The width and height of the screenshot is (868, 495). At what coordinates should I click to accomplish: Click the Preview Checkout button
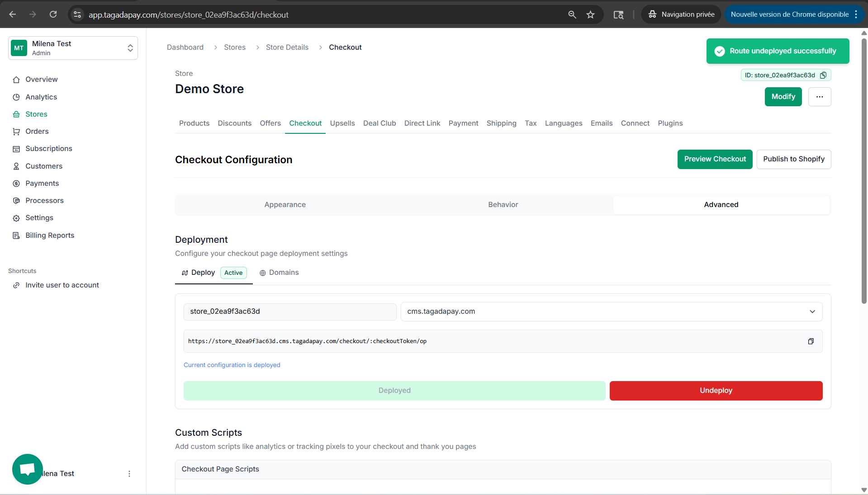tap(715, 159)
